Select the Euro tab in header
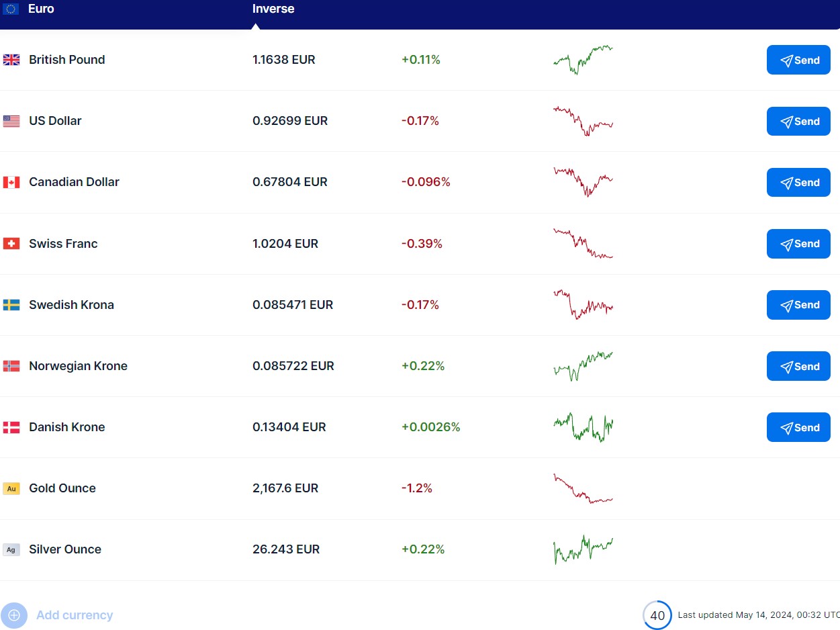The image size is (840, 630). [41, 9]
